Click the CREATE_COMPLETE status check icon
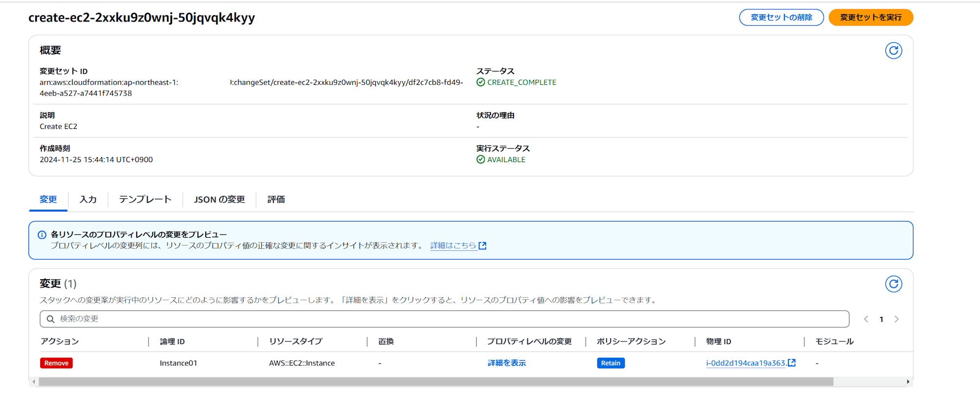Screen dimensions: 980x413 pyautogui.click(x=481, y=82)
